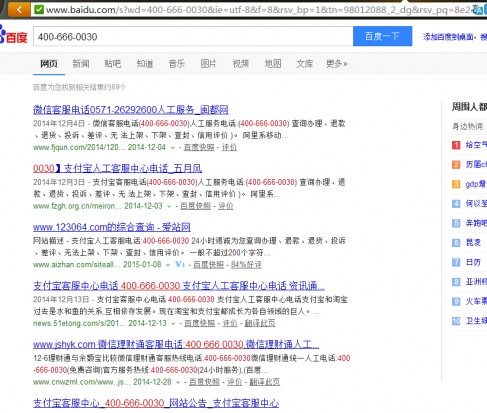Click the 身边热词 sidebar heading
Viewport: 487px width, 413px height.
467,126
